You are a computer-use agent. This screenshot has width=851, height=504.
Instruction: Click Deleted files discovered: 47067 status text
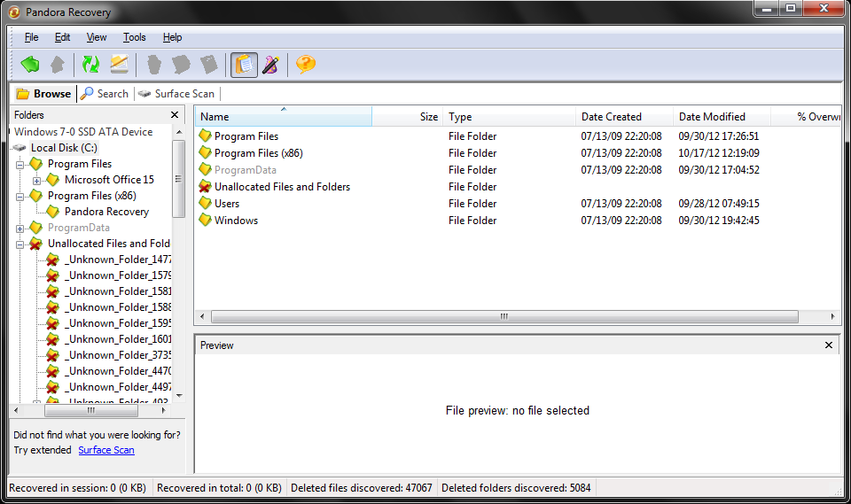tap(362, 488)
